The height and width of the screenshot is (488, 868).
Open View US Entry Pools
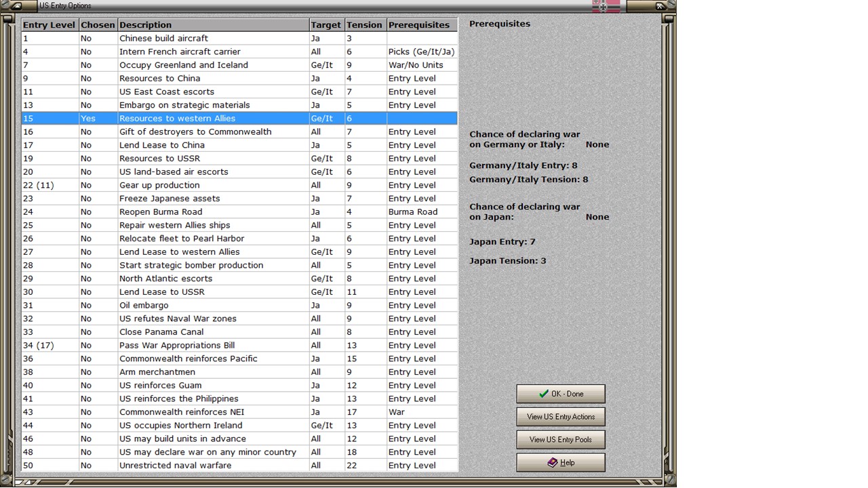pos(561,440)
